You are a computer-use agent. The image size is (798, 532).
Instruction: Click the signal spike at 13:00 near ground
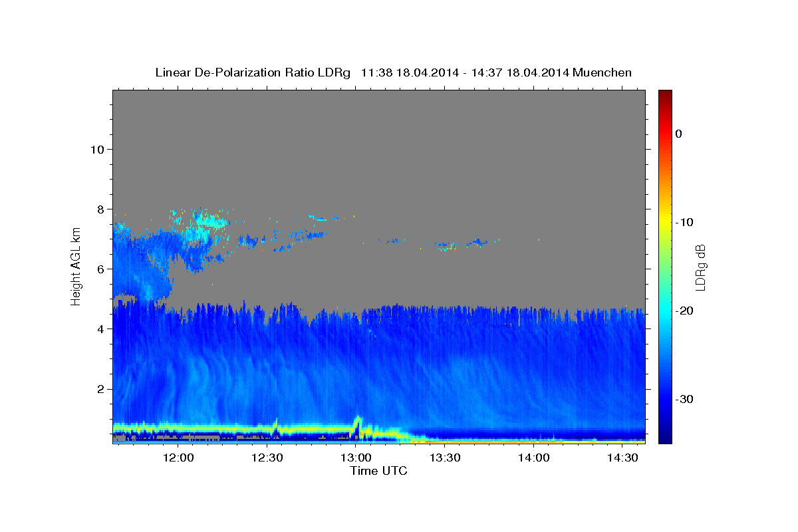(357, 426)
